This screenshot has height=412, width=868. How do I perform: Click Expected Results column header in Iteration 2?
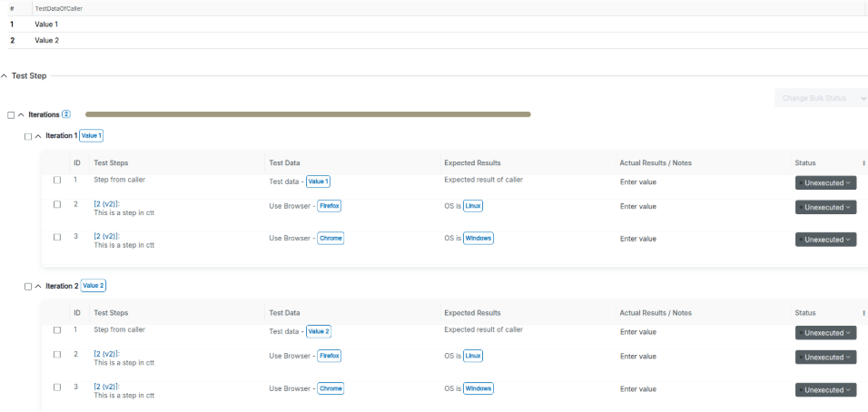[472, 313]
